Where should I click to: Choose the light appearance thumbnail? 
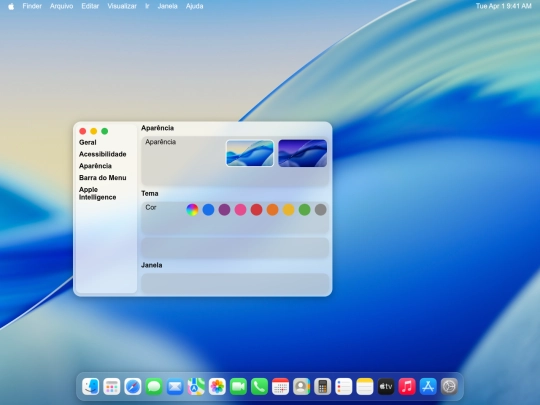[250, 153]
